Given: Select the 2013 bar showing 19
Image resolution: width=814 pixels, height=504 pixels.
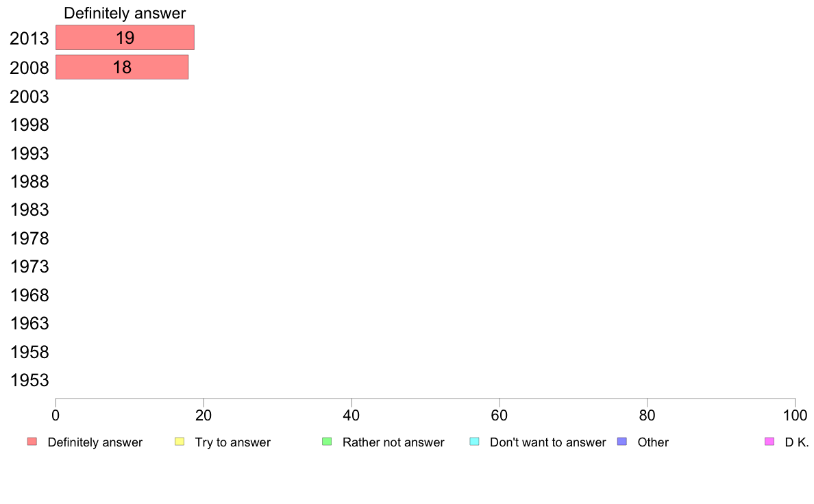Looking at the screenshot, I should point(125,38).
